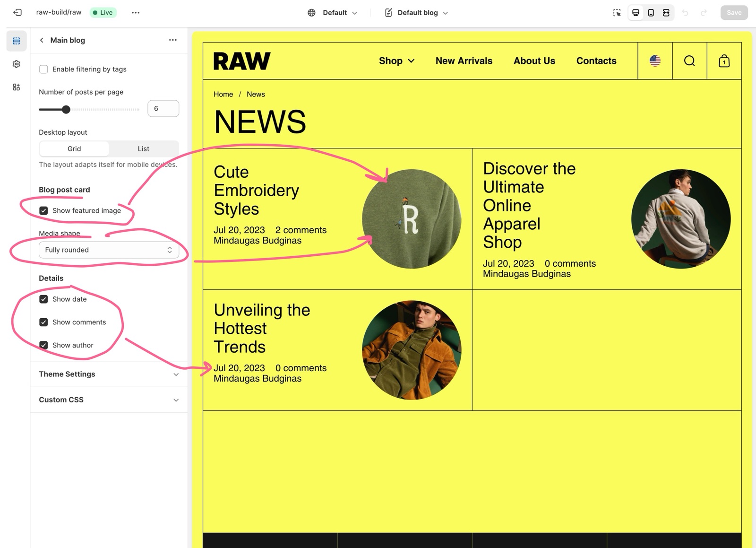Viewport: 756px width, 548px height.
Task: Open the Cute Embroidery Styles post
Action: coord(256,191)
